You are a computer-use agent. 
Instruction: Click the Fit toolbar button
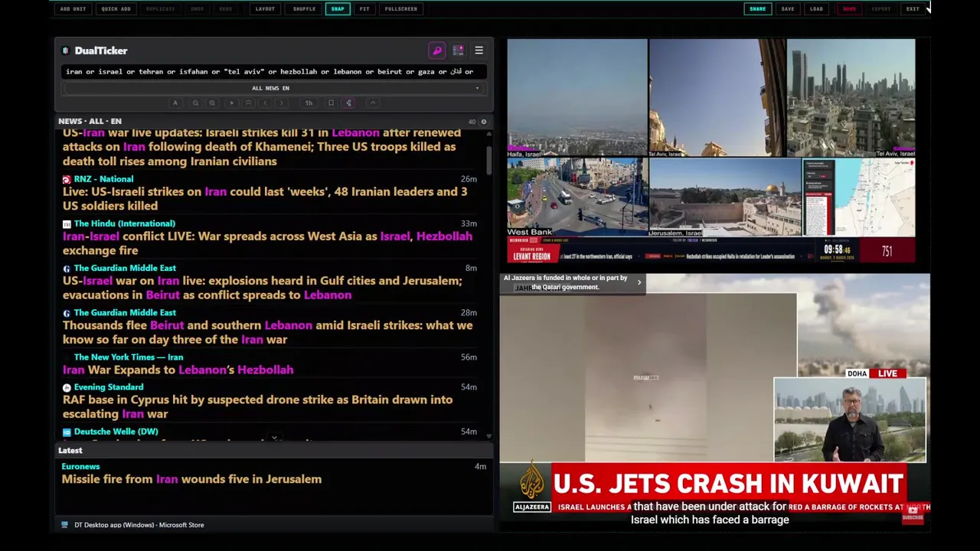[x=364, y=8]
